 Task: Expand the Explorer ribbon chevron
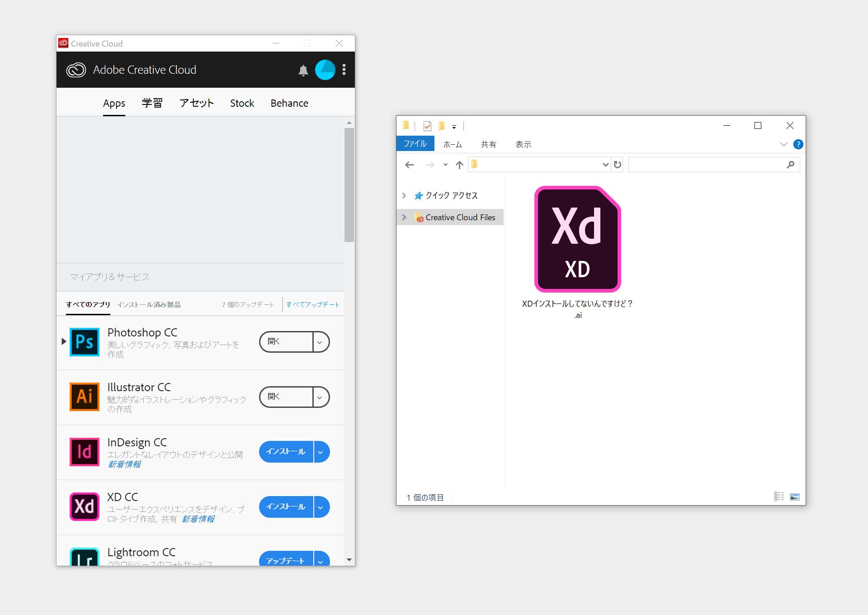[x=783, y=144]
